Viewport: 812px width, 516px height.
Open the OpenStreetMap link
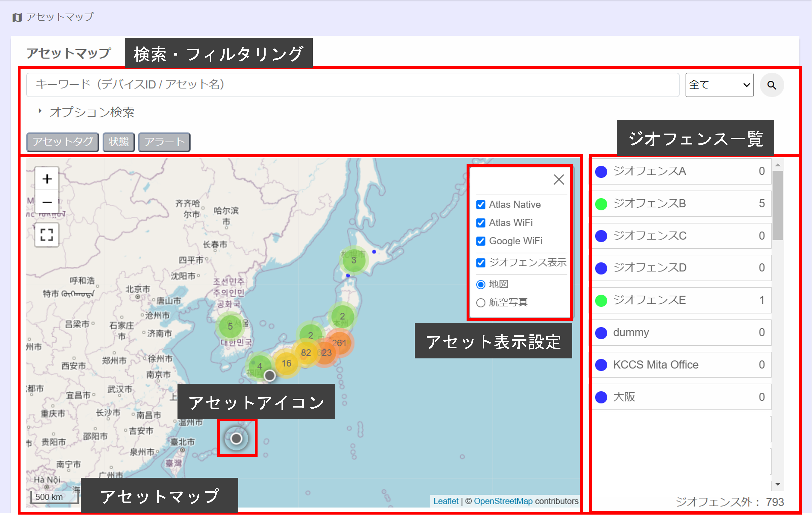(503, 501)
